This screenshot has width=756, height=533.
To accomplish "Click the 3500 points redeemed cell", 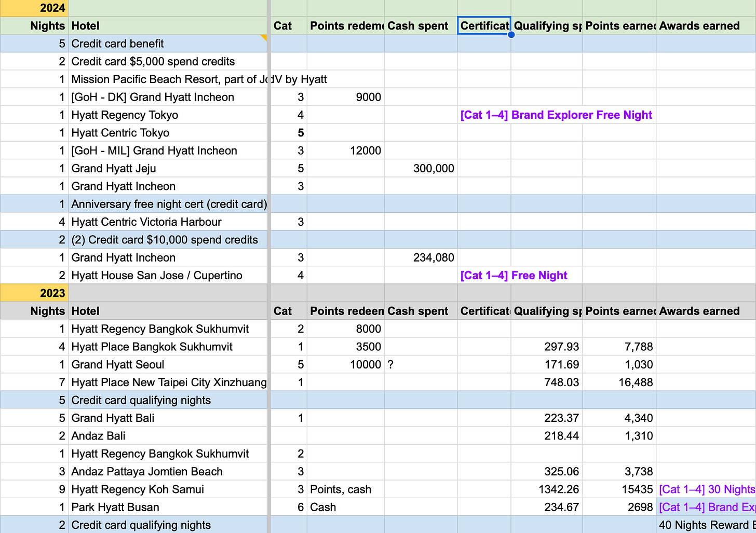I will pyautogui.click(x=346, y=347).
